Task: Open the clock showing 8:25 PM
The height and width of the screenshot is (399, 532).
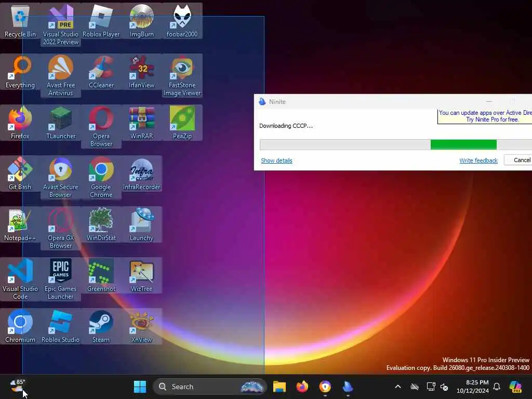Action: pyautogui.click(x=472, y=387)
